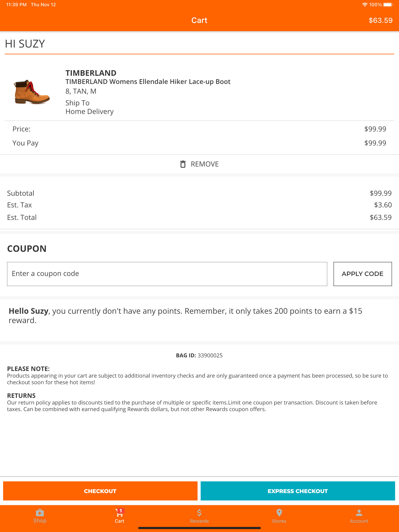The image size is (399, 532).
Task: Tap the Home Delivery shipping option
Action: pos(90,112)
